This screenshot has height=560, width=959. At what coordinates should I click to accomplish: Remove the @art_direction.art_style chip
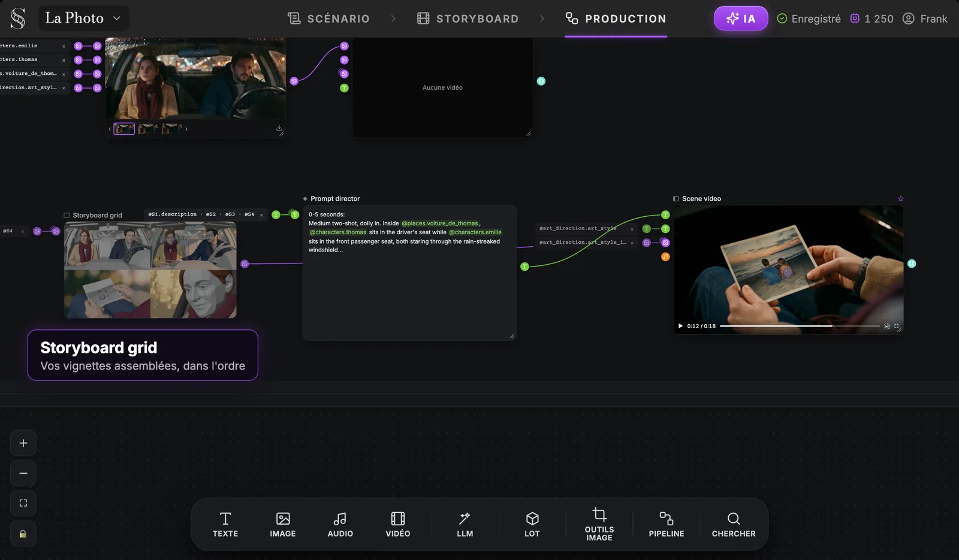[632, 229]
